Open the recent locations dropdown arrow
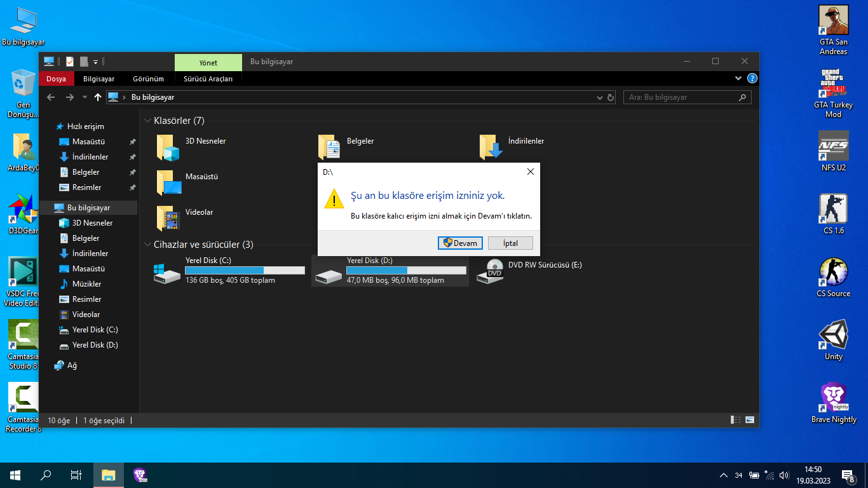This screenshot has height=488, width=868. pyautogui.click(x=85, y=97)
